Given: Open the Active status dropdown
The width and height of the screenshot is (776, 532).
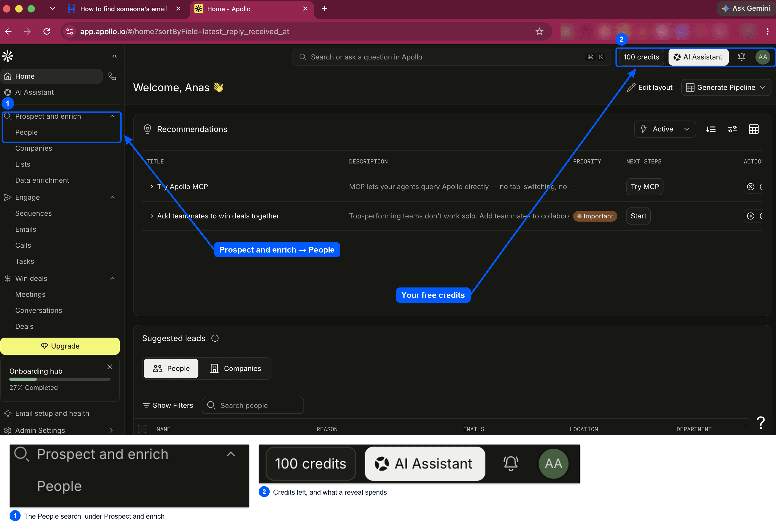Looking at the screenshot, I should tap(665, 129).
